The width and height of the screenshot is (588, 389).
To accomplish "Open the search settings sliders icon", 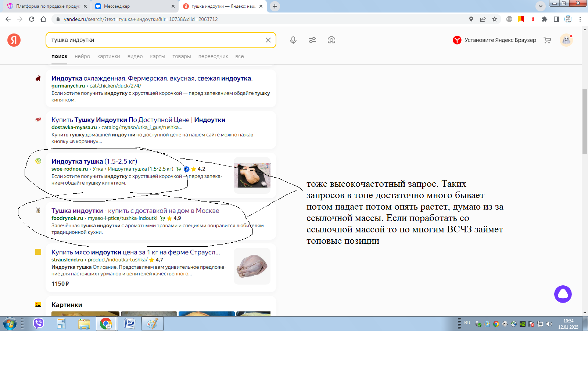I will (312, 40).
